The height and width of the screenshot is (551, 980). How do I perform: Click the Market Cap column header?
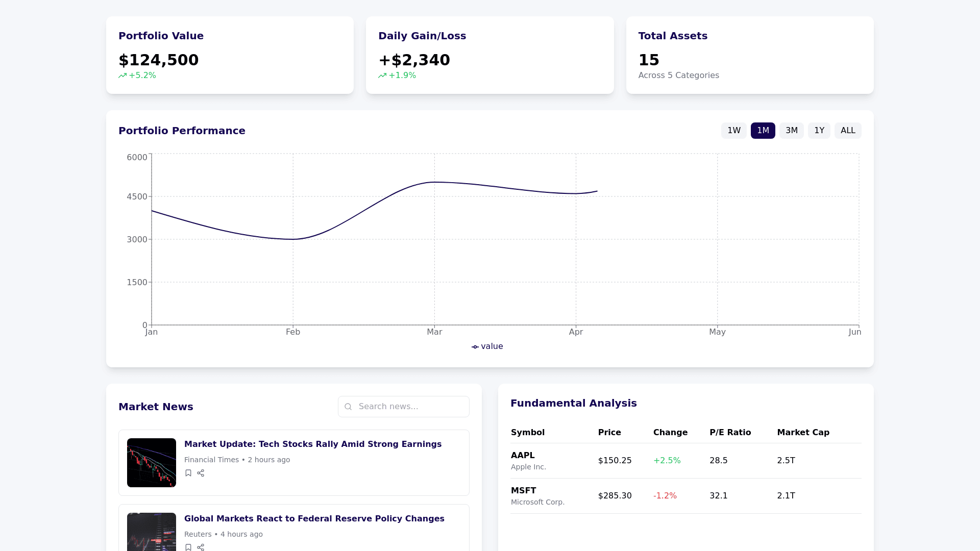[803, 432]
